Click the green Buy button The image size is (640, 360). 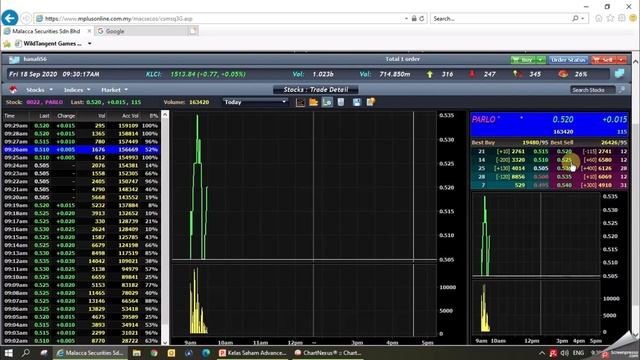(523, 60)
